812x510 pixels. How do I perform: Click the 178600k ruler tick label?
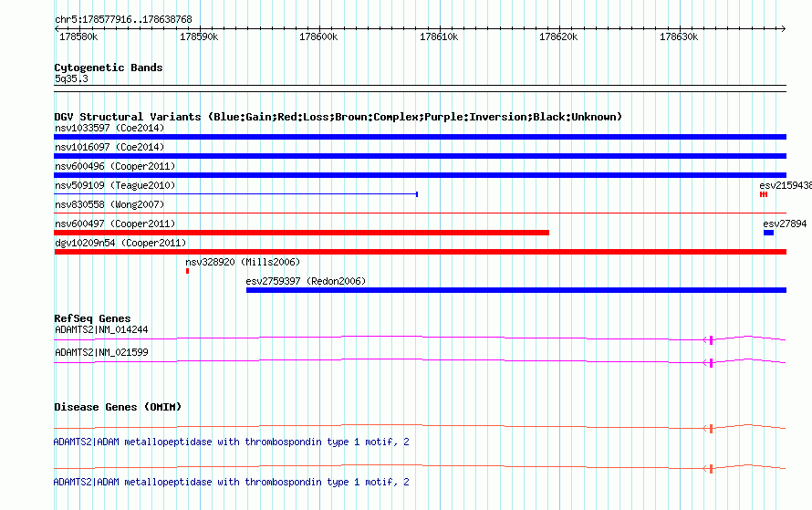click(x=318, y=36)
